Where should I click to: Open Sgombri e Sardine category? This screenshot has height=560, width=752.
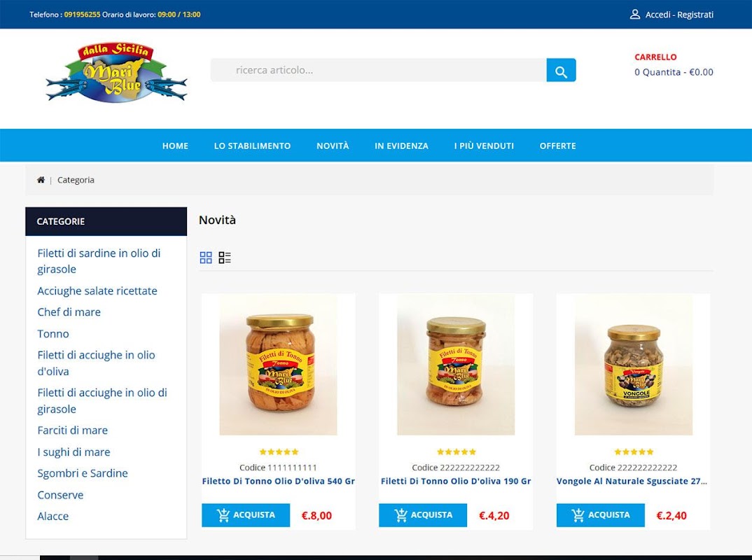coord(83,473)
